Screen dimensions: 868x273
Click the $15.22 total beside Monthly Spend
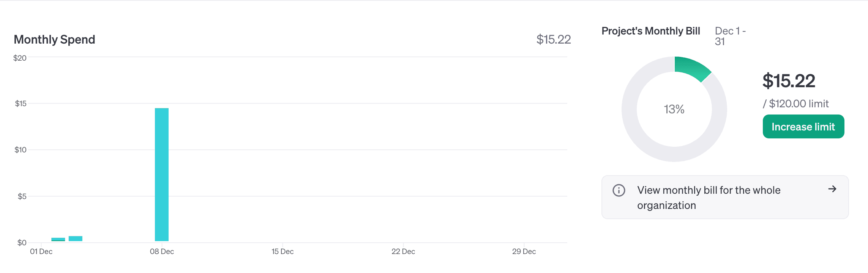point(553,39)
